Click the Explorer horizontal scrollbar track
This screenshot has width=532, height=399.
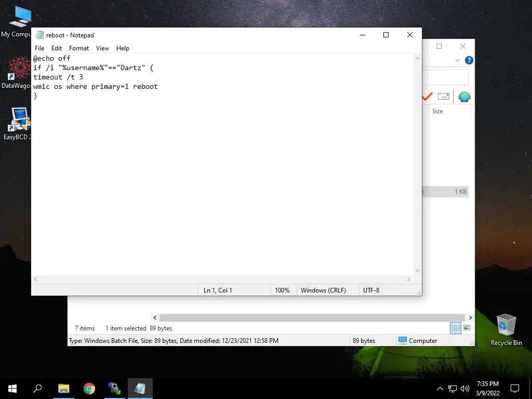312,317
